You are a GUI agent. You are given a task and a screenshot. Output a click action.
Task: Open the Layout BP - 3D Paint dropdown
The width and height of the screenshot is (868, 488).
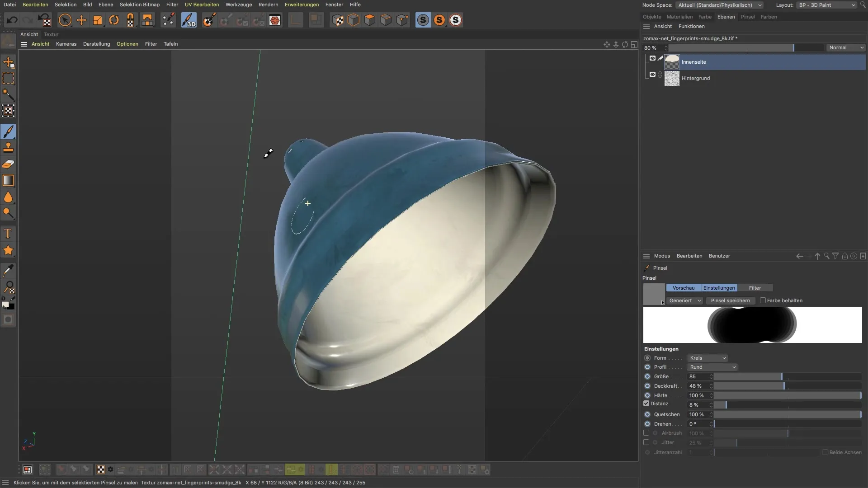(827, 5)
